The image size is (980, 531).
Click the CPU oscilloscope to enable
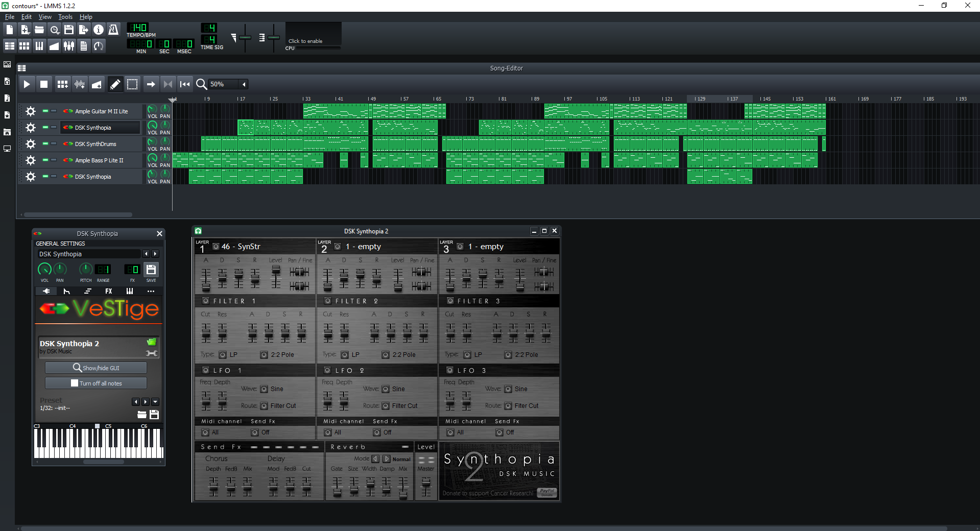click(x=313, y=34)
